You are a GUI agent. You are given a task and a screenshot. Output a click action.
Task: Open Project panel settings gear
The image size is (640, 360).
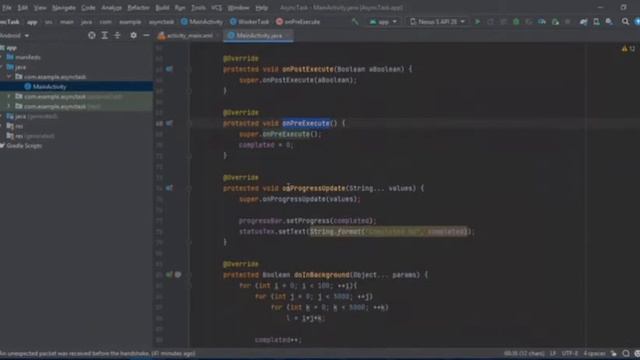coord(133,36)
